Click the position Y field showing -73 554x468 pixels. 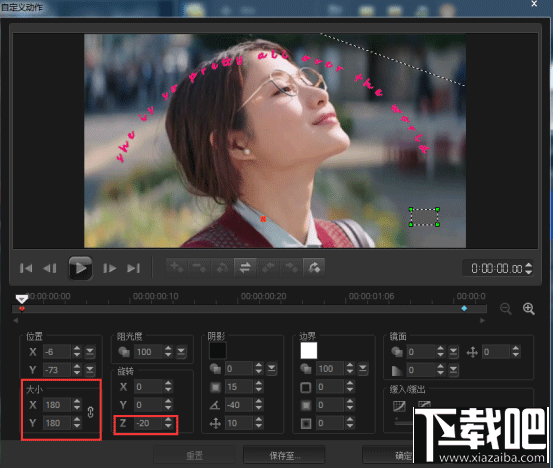[57, 370]
